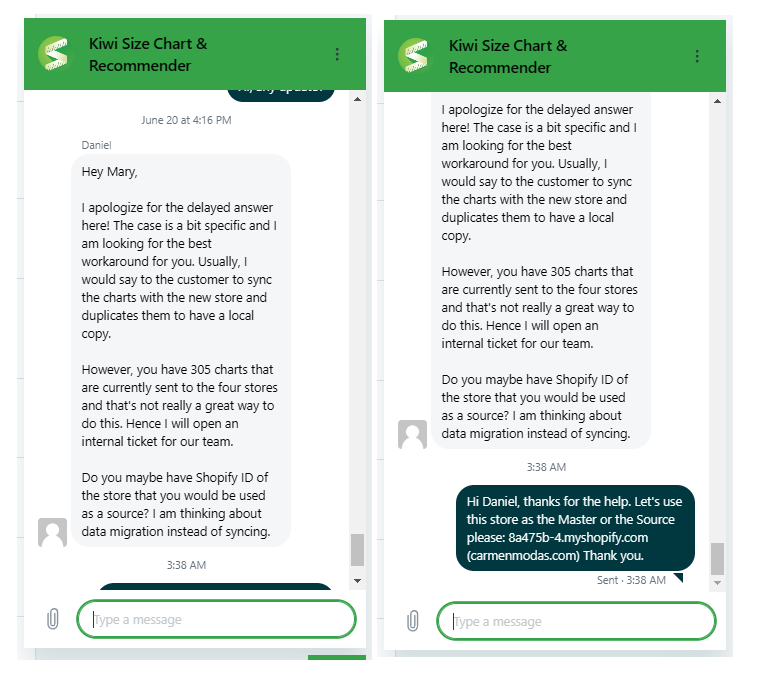Click Daniel's avatar placeholder in the left chat
The image size is (769, 675).
52,533
